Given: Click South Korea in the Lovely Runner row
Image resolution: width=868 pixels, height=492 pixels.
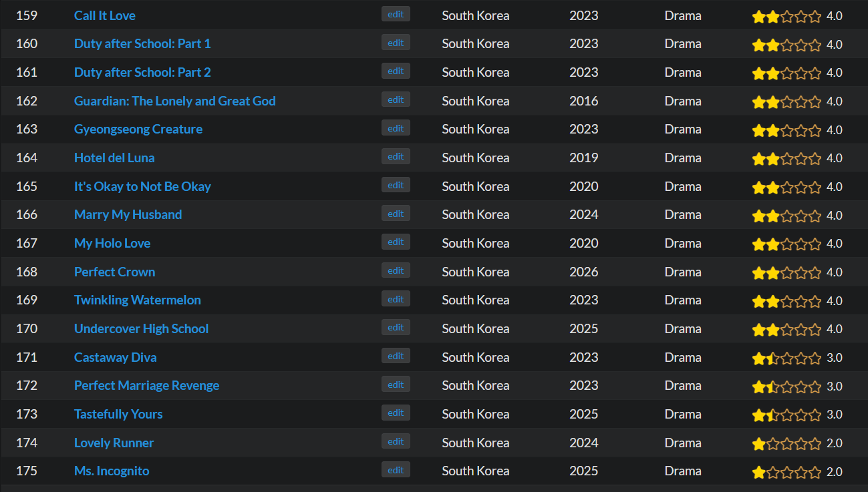Looking at the screenshot, I should click(476, 443).
